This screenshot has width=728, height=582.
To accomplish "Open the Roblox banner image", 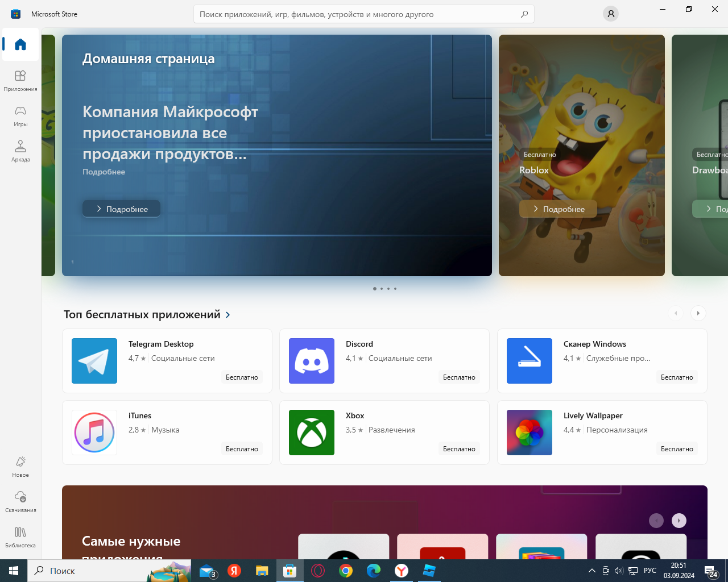I will [582, 155].
